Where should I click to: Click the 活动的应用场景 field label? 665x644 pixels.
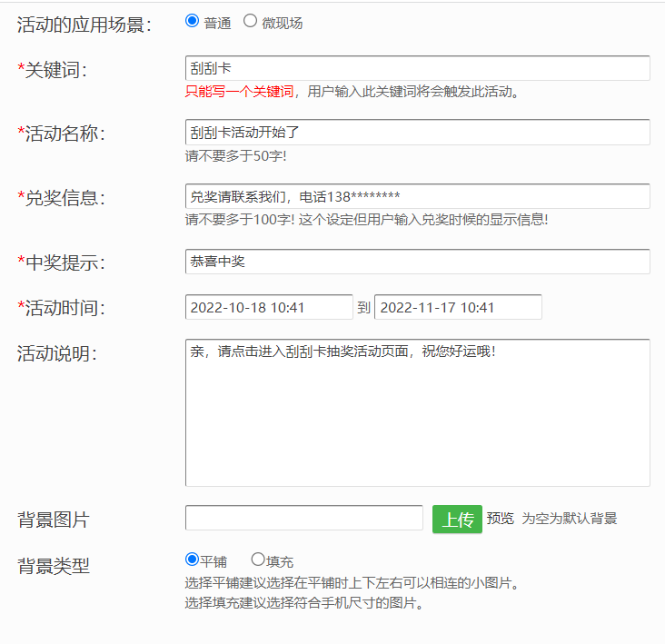pos(84,25)
